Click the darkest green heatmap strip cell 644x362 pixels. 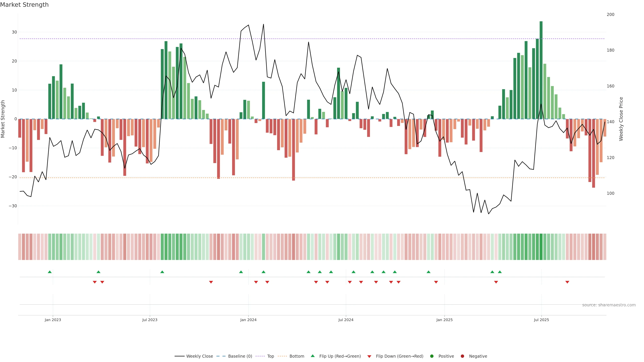[541, 247]
